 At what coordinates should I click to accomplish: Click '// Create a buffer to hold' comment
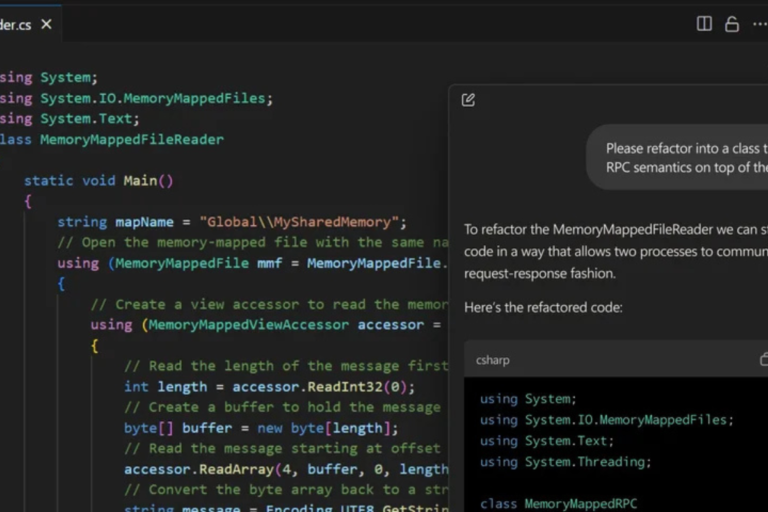click(x=282, y=408)
